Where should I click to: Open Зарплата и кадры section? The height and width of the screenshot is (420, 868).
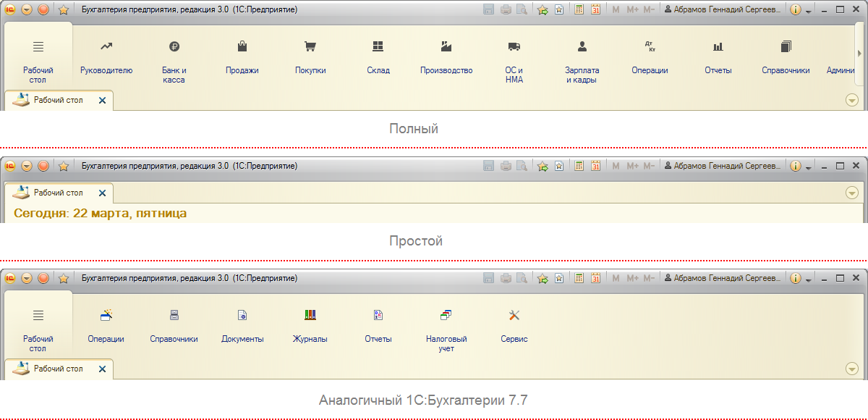582,62
